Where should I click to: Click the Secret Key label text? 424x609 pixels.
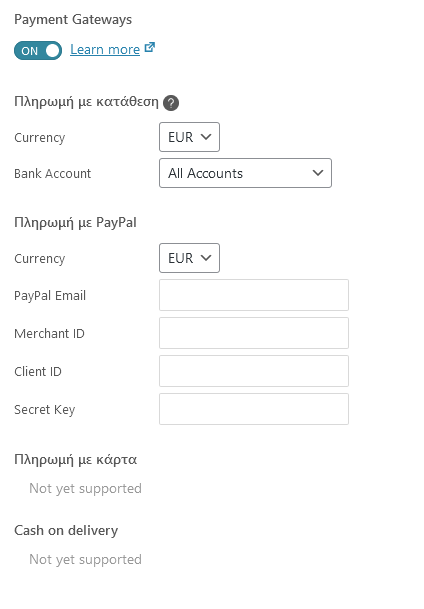(45, 410)
